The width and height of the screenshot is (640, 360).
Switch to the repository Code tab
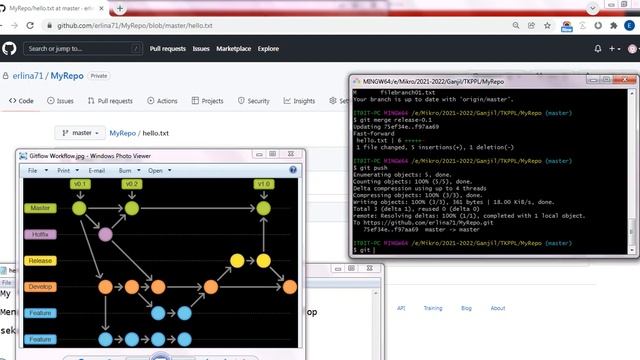pos(21,101)
